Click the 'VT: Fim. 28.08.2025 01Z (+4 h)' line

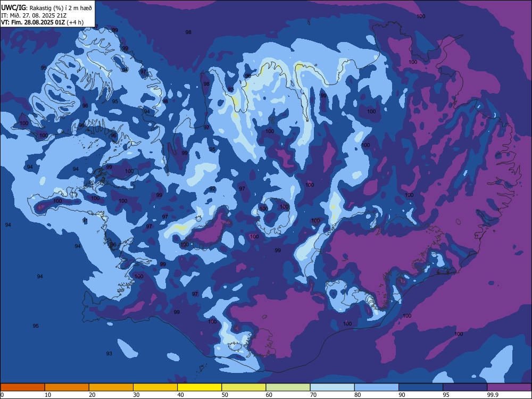click(42, 22)
